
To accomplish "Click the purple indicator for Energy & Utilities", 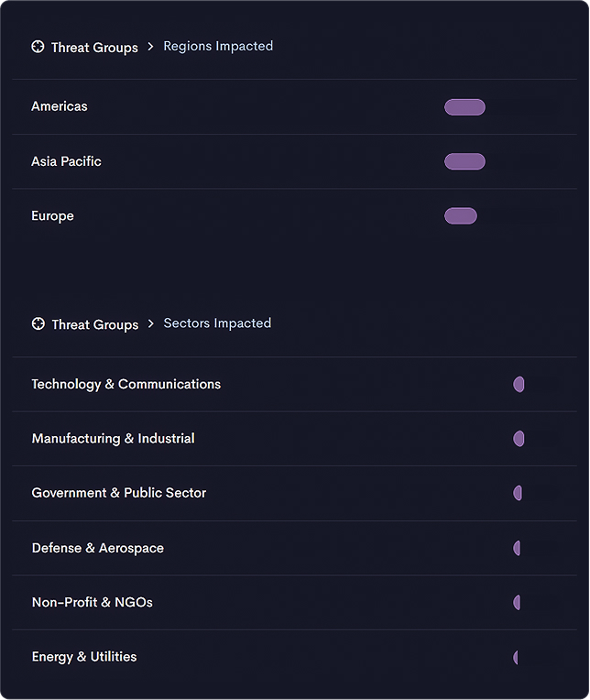I will [516, 657].
